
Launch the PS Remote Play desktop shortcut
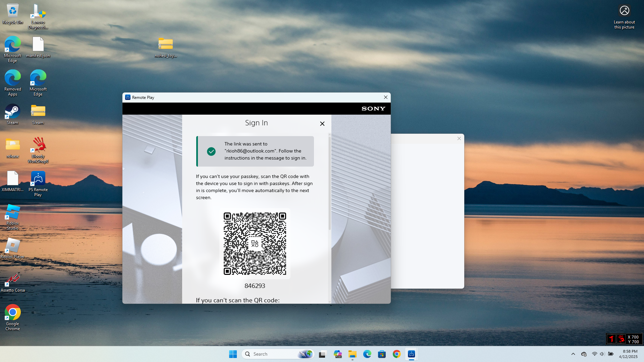point(38,183)
